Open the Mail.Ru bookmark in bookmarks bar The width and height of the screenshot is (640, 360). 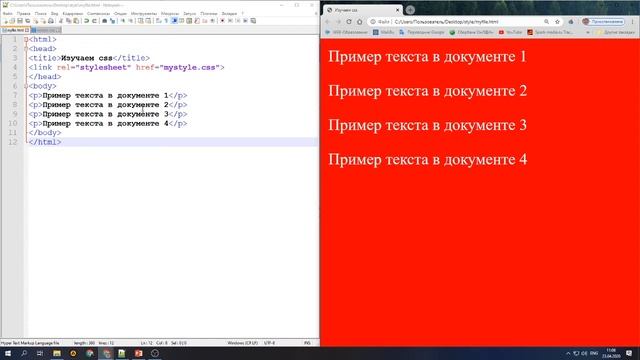383,32
